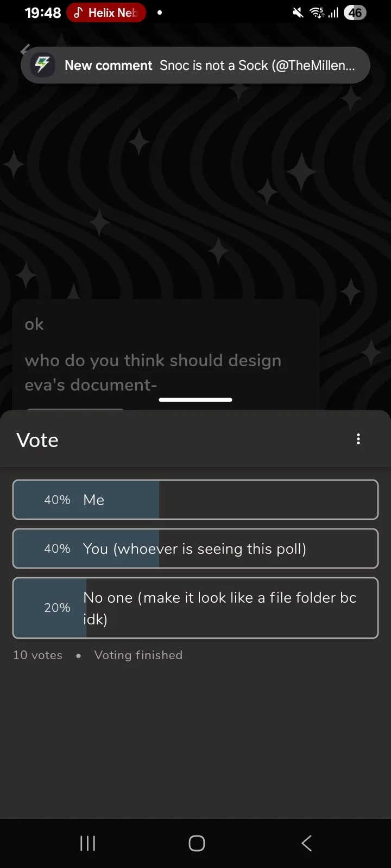
Task: Open the Helix Neb music pill
Action: click(x=106, y=12)
